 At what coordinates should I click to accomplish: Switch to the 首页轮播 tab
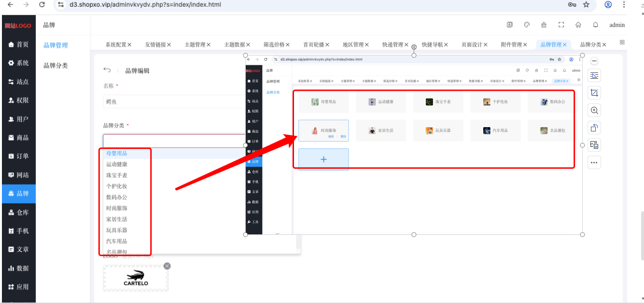tap(313, 44)
